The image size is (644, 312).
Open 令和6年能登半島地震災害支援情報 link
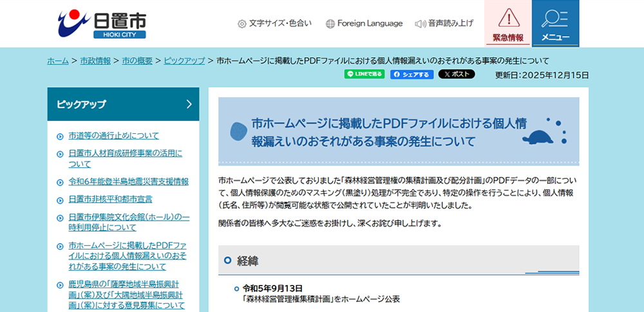point(128,181)
